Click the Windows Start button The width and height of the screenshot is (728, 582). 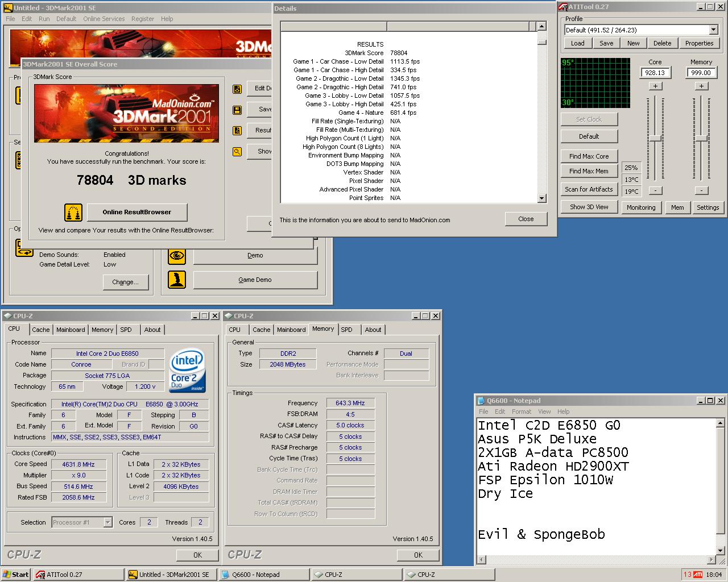(x=15, y=575)
